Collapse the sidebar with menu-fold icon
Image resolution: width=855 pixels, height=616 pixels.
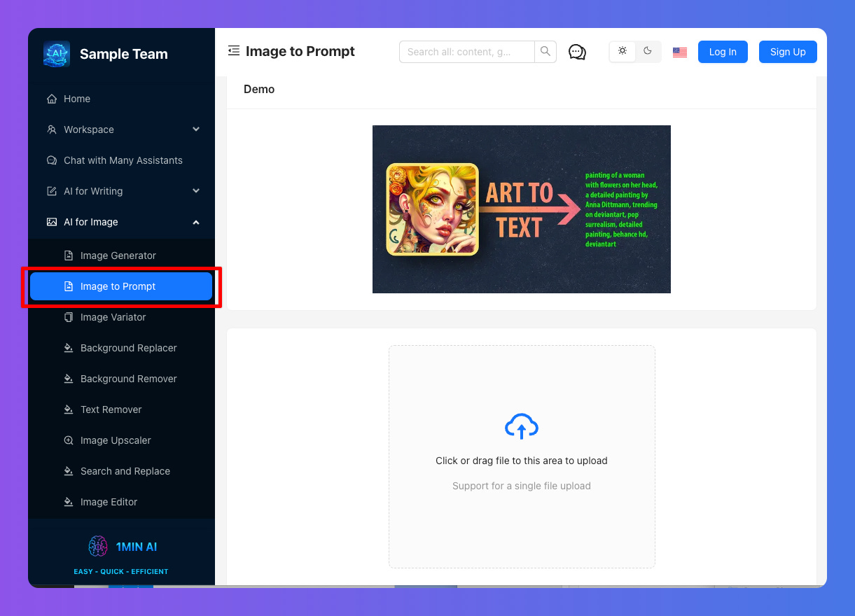tap(234, 50)
